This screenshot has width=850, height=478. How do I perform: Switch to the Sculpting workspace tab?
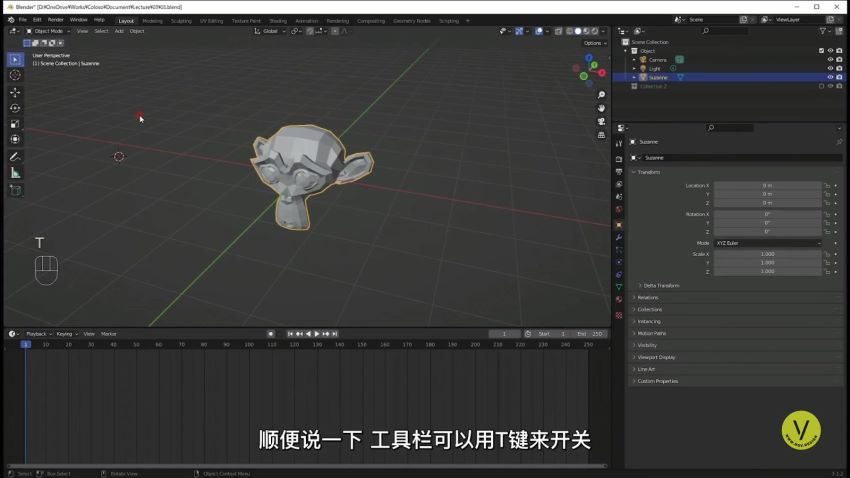click(181, 21)
